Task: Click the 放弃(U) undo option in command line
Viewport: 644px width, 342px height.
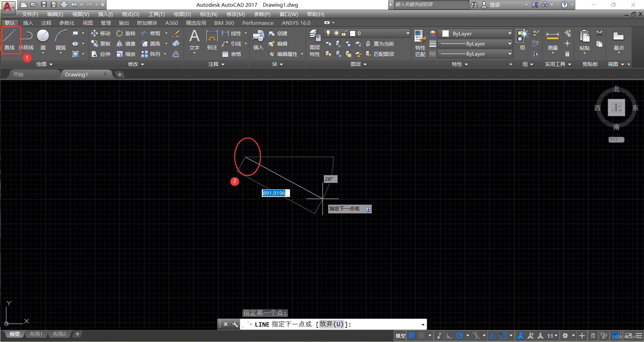Action: [332, 324]
